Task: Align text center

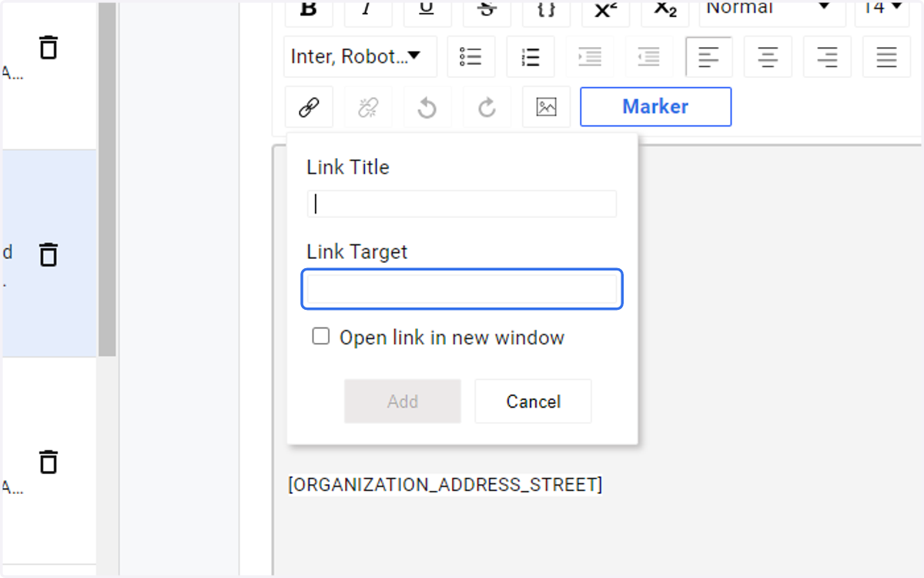Action: [x=768, y=56]
